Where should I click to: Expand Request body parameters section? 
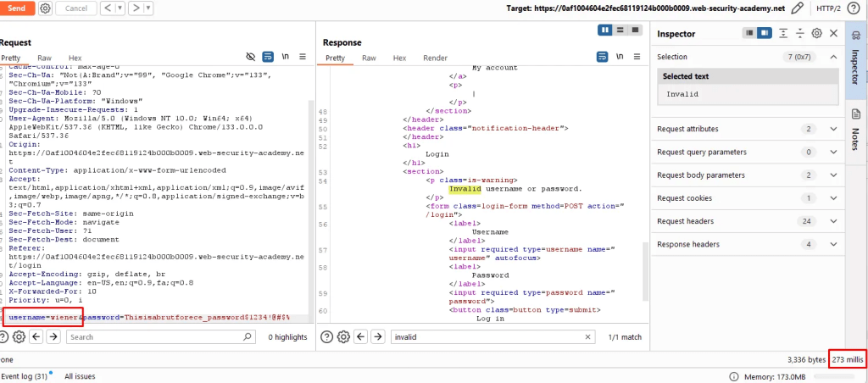tap(834, 175)
